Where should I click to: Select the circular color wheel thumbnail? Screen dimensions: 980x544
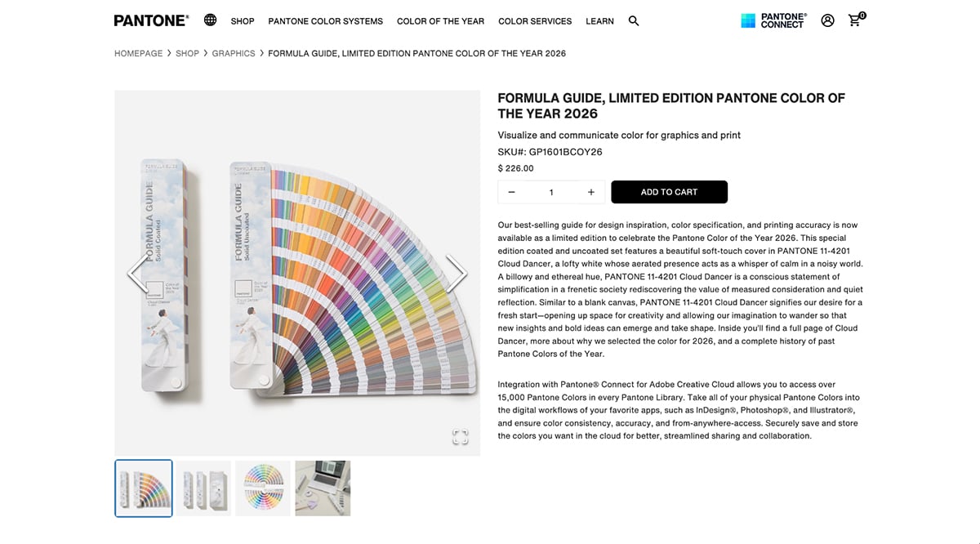263,487
